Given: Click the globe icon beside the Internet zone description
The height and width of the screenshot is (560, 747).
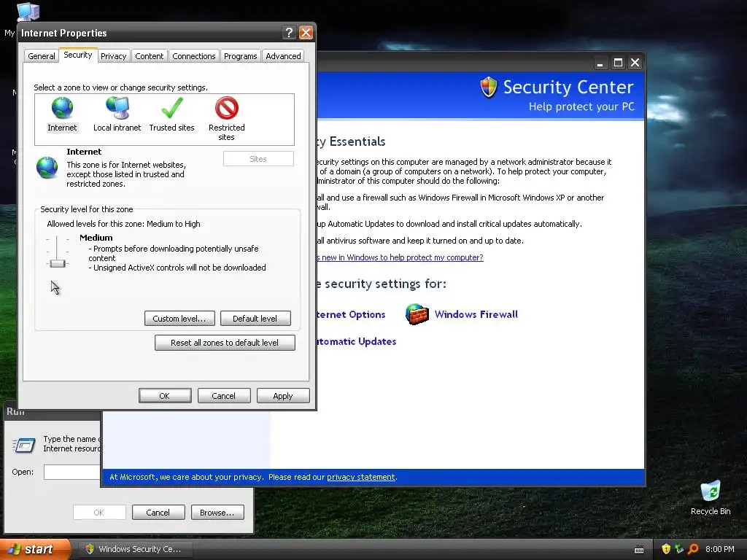Looking at the screenshot, I should point(47,168).
